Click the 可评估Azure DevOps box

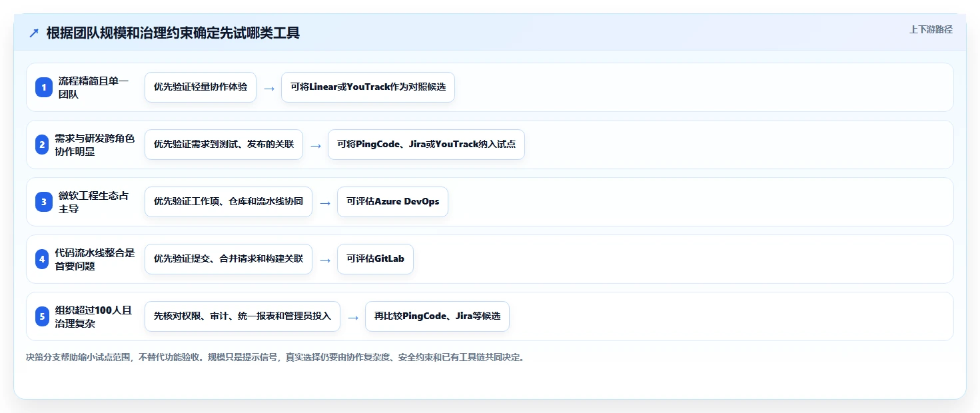(x=393, y=202)
